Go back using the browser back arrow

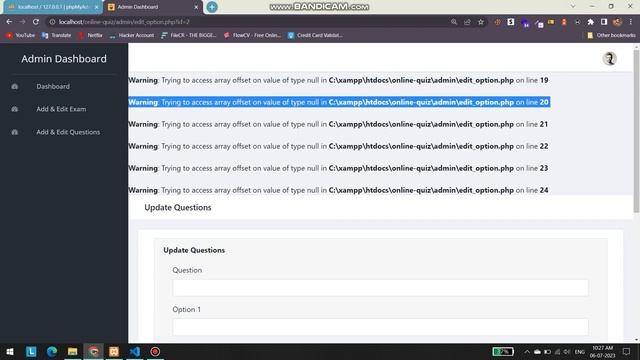pyautogui.click(x=9, y=22)
